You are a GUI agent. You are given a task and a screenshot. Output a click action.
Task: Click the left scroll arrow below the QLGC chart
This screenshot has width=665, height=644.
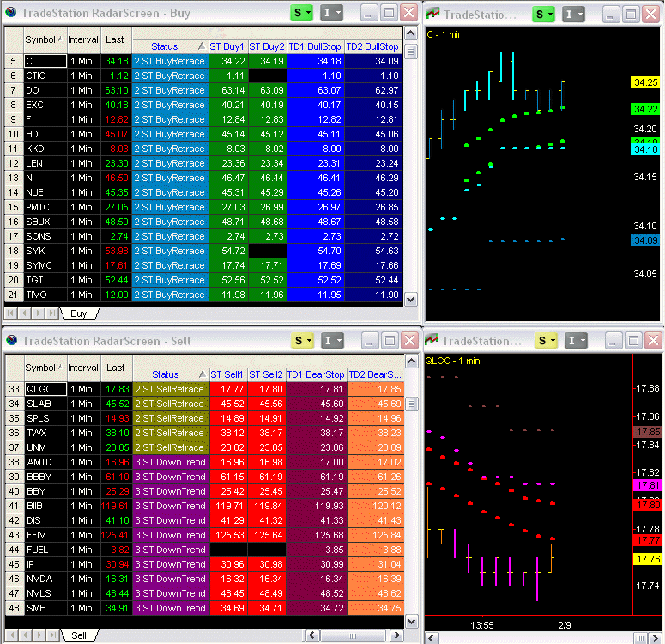[432, 638]
